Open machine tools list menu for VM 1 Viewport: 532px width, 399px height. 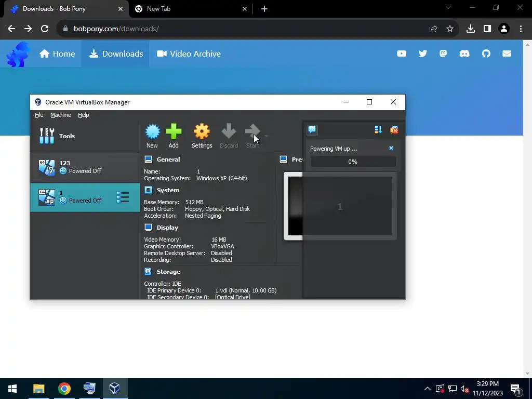point(123,197)
